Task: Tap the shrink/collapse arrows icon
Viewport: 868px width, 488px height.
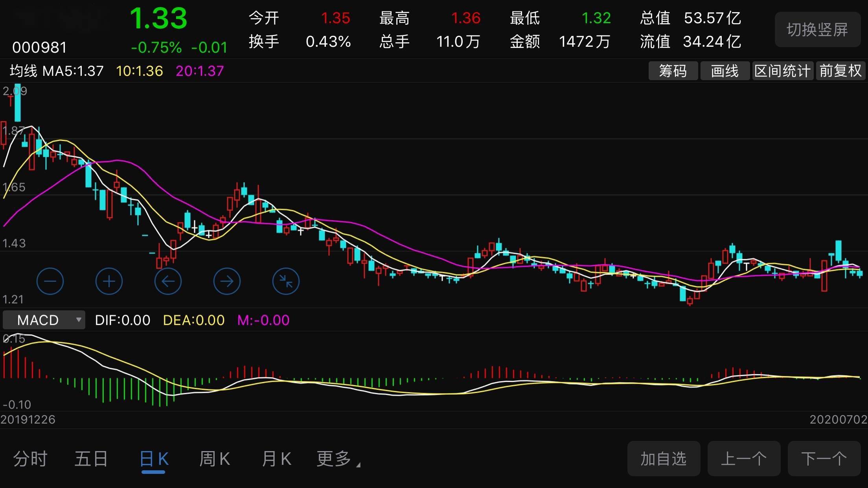Action: (286, 281)
